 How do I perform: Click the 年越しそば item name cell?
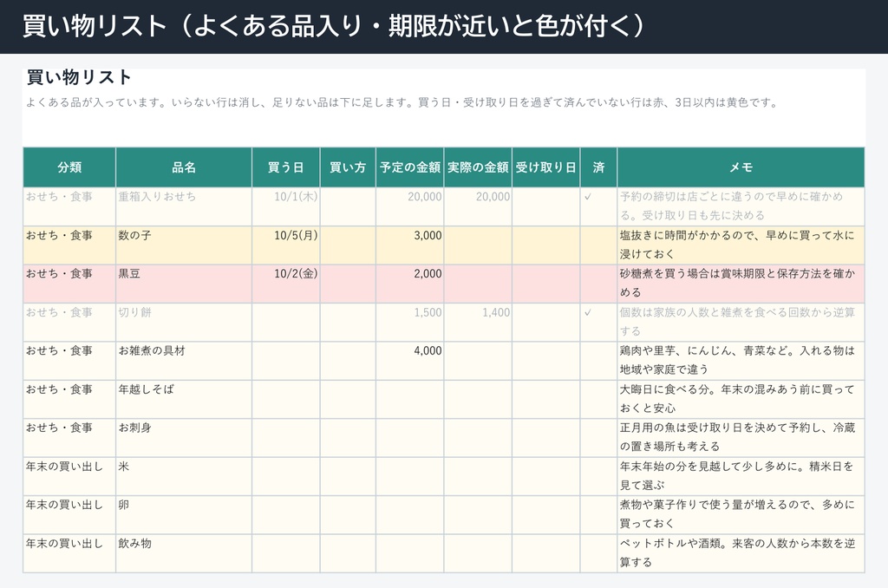pos(184,399)
